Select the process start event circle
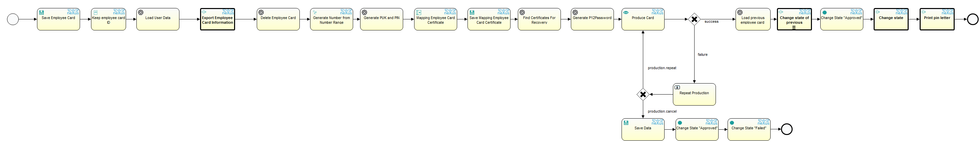This screenshot has height=142, width=980. click(13, 19)
